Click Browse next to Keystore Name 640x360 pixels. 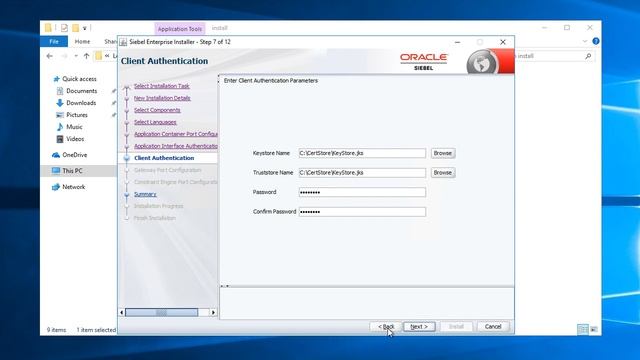pyautogui.click(x=442, y=153)
